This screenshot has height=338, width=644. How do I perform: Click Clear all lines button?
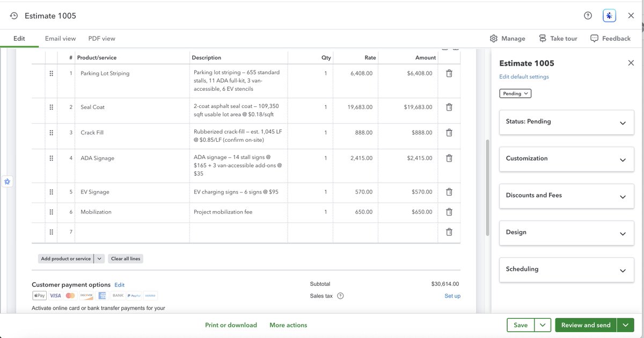click(126, 258)
